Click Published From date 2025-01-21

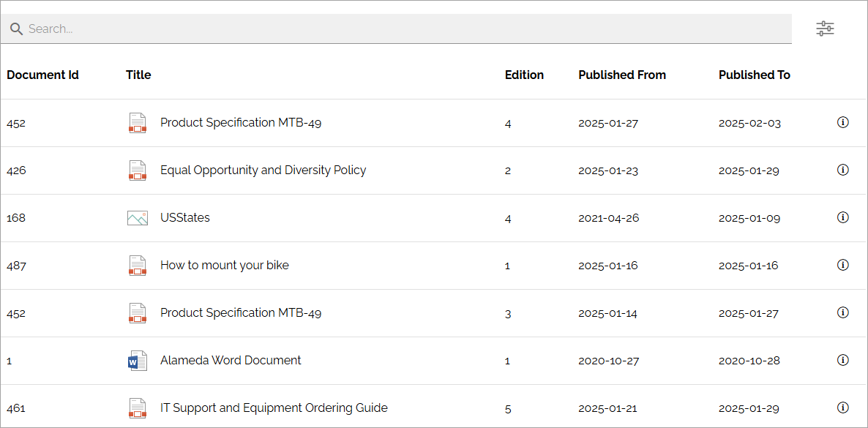pyautogui.click(x=608, y=409)
